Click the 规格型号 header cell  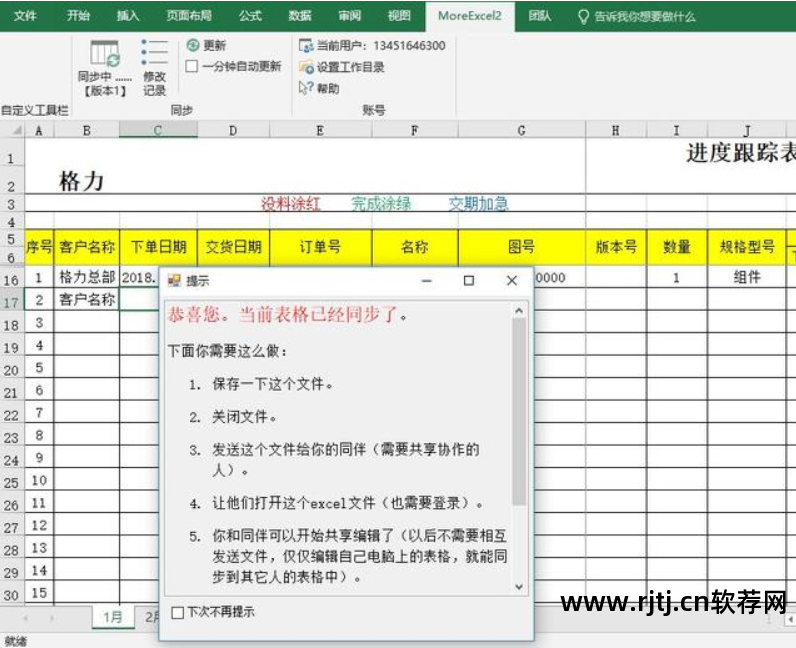point(747,247)
